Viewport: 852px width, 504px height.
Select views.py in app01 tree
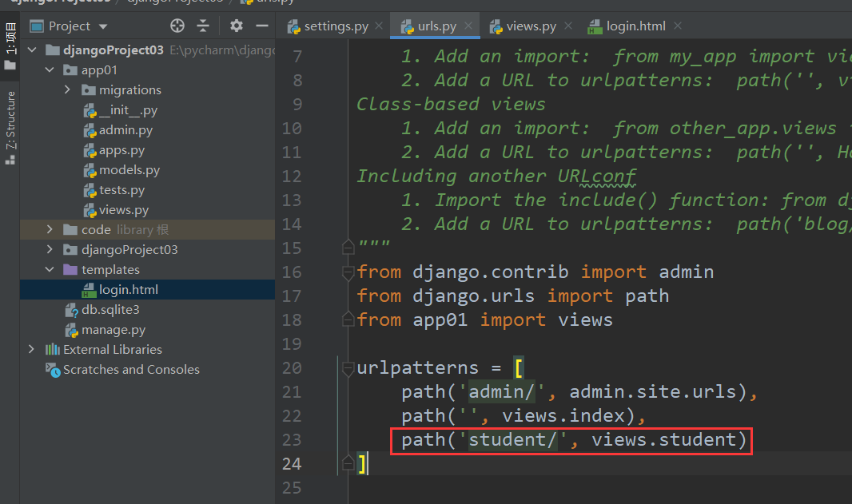click(x=123, y=210)
